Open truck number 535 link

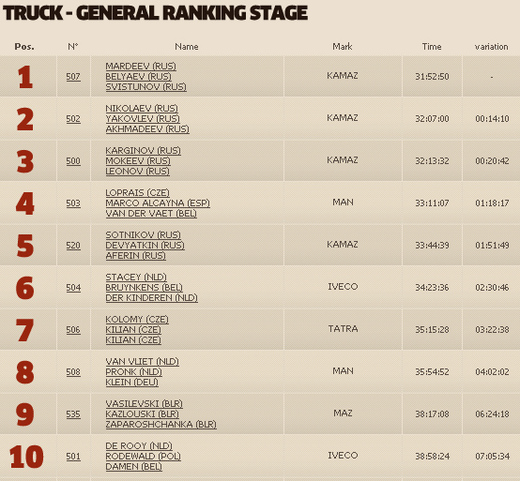(73, 414)
